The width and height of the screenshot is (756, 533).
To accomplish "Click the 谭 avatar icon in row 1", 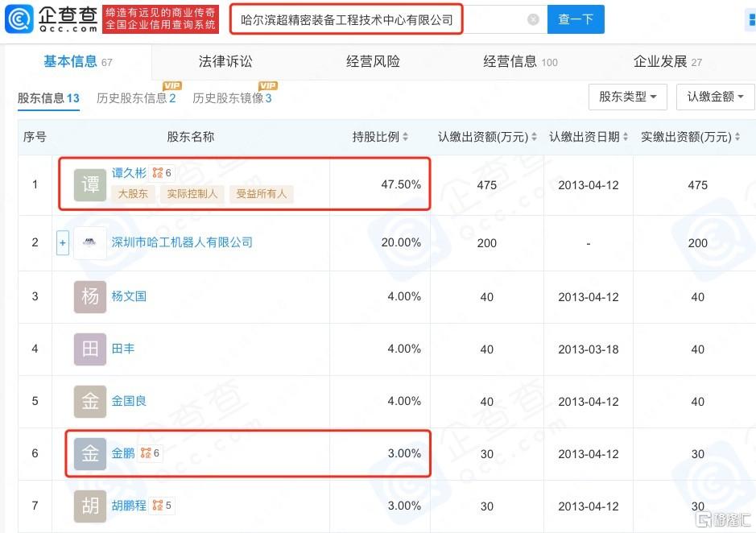I will (90, 185).
